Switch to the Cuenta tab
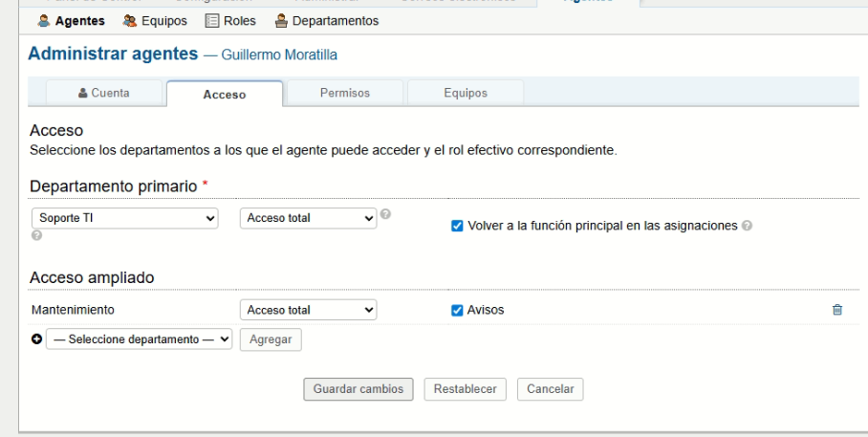 click(103, 93)
